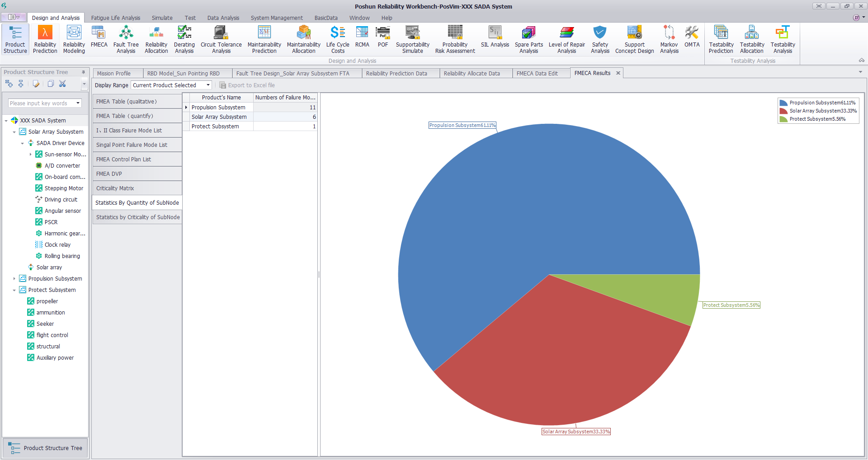Open the Markov Analysis tool
The height and width of the screenshot is (460, 868).
click(669, 39)
